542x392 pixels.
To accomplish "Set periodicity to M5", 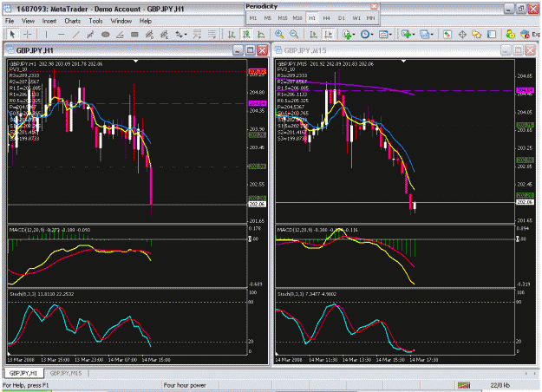I will (268, 18).
